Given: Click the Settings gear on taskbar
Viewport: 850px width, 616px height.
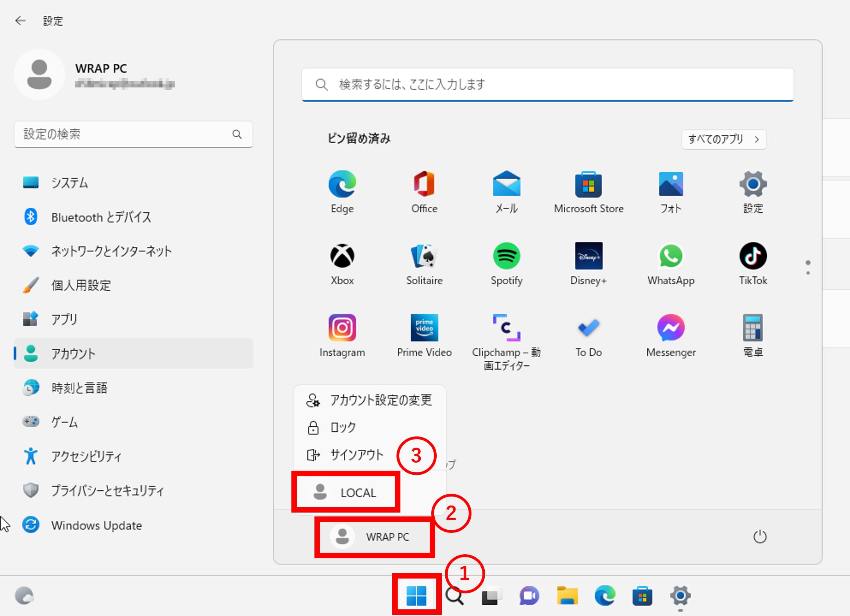Looking at the screenshot, I should [680, 596].
